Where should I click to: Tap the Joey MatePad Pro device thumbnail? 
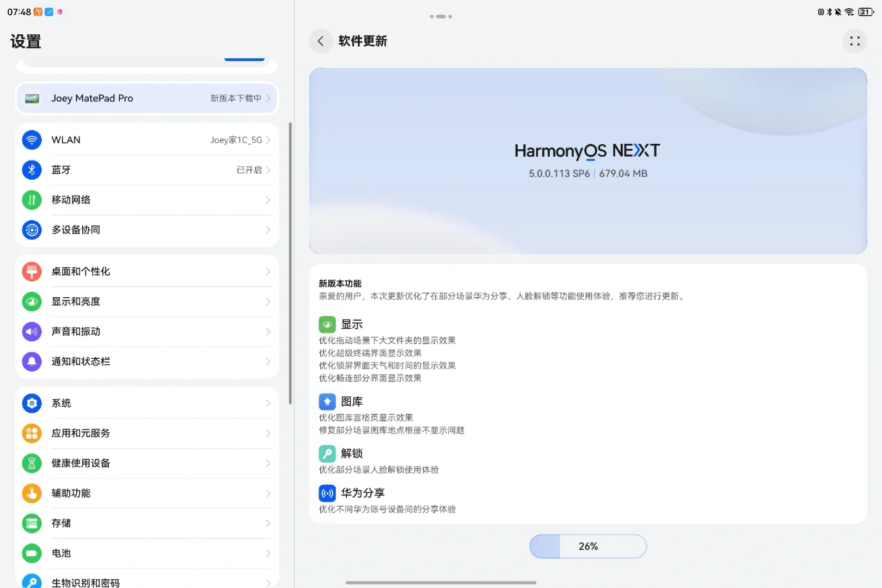pyautogui.click(x=32, y=99)
